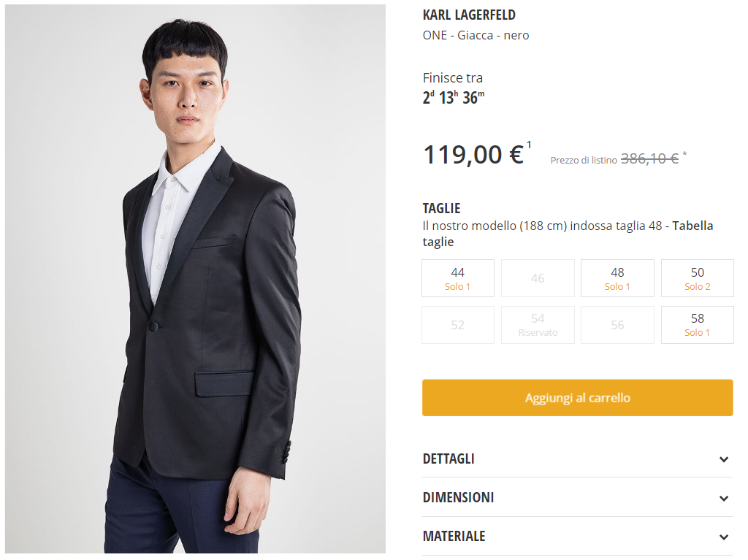Screen dimensions: 748x560
Task: Open the Tabella taglie size chart link
Action: [692, 226]
